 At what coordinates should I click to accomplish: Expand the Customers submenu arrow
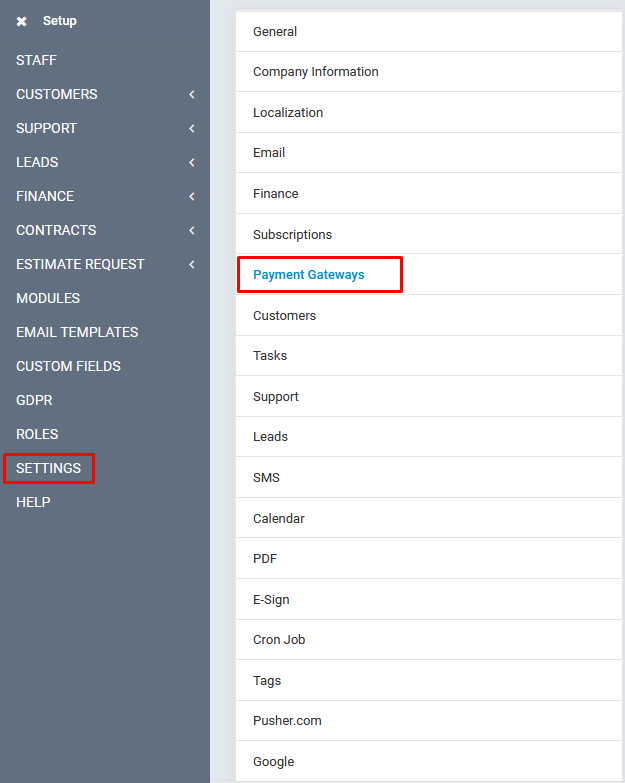(191, 95)
